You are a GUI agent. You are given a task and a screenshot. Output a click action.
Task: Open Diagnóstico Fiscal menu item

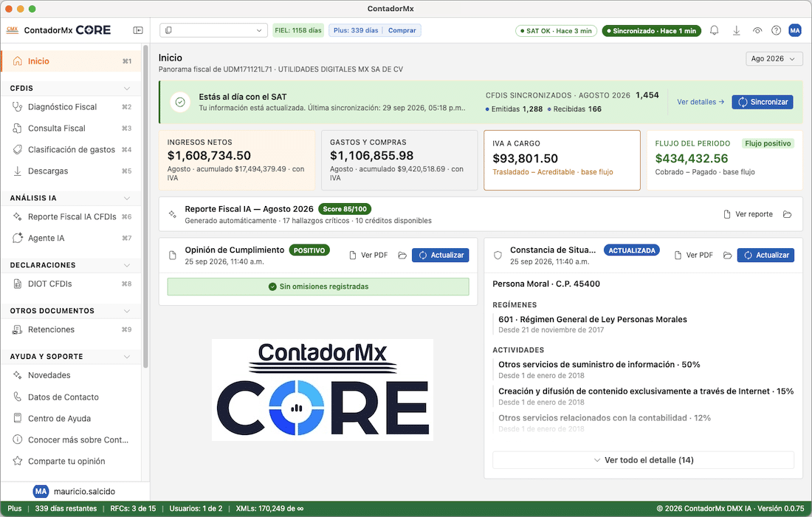click(72, 106)
